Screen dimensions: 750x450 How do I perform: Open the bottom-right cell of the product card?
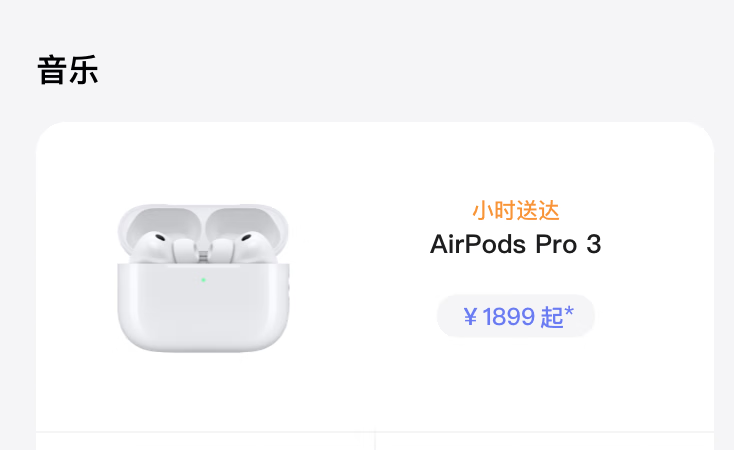click(545, 441)
